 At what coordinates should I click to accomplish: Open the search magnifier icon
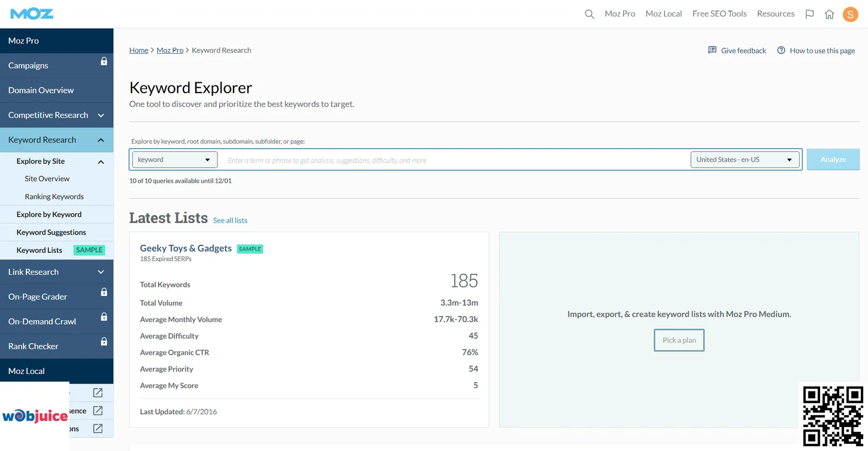click(589, 14)
